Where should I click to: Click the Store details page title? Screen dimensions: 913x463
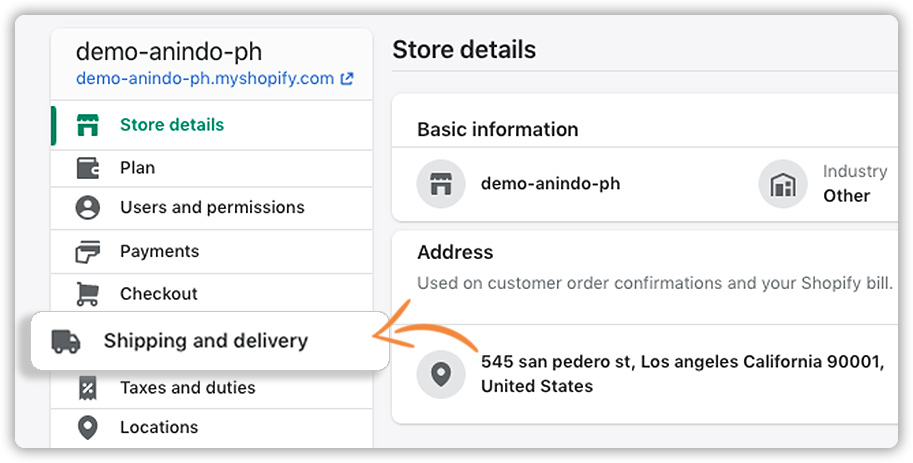pyautogui.click(x=464, y=50)
